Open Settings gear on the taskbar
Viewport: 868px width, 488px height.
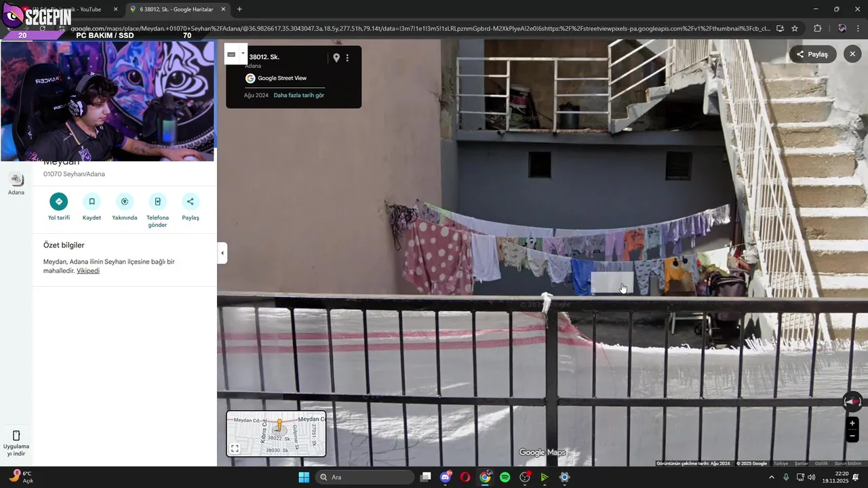tap(564, 477)
